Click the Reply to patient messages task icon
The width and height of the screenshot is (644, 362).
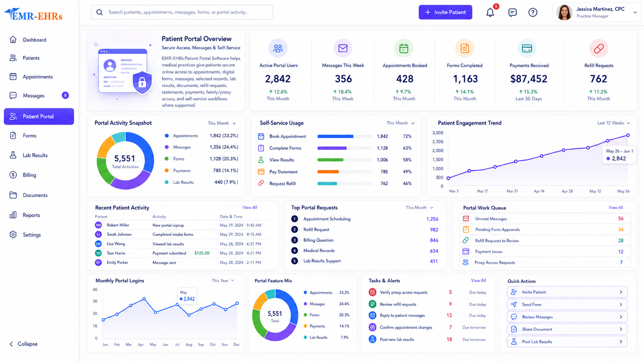click(372, 315)
